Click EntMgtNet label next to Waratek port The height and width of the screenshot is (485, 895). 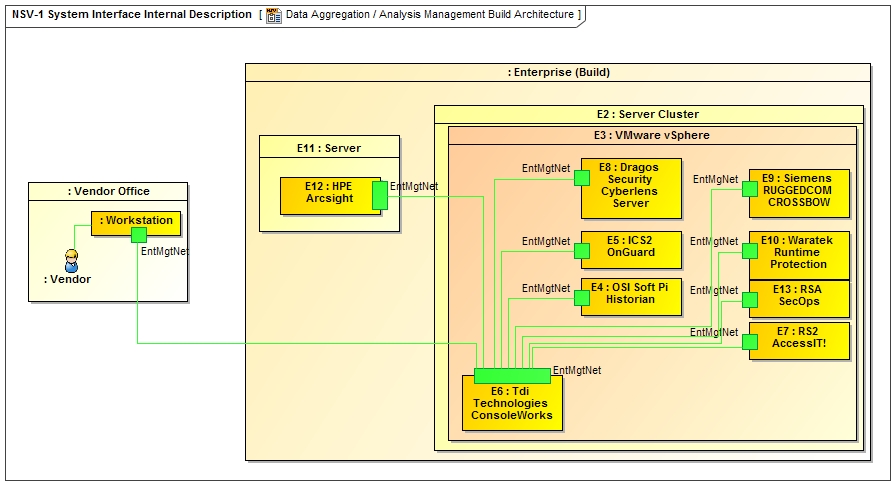coord(714,241)
